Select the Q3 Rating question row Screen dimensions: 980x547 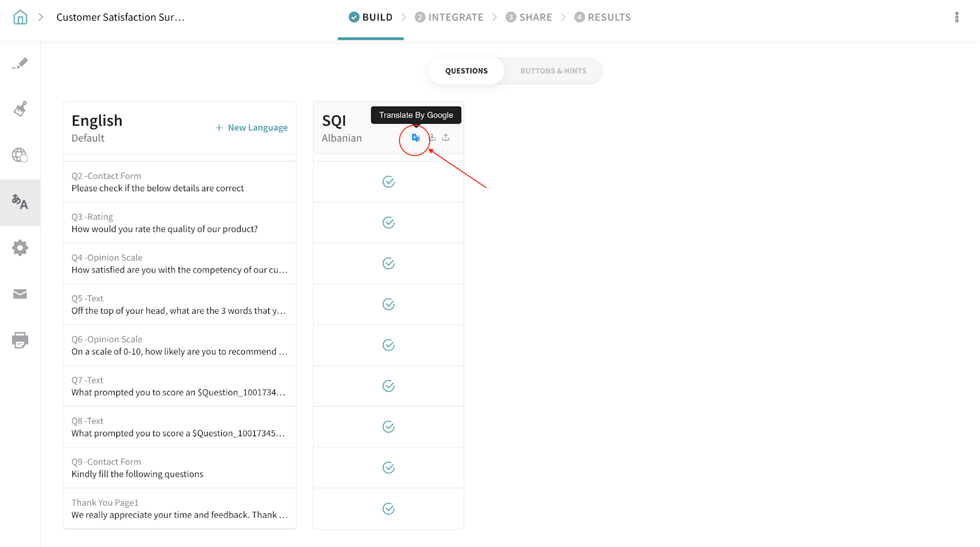179,223
